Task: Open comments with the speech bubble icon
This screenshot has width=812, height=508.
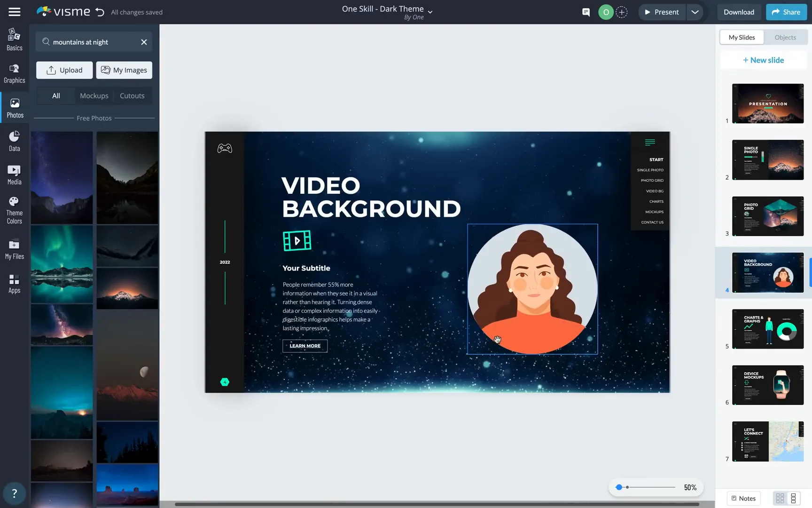Action: click(x=586, y=12)
